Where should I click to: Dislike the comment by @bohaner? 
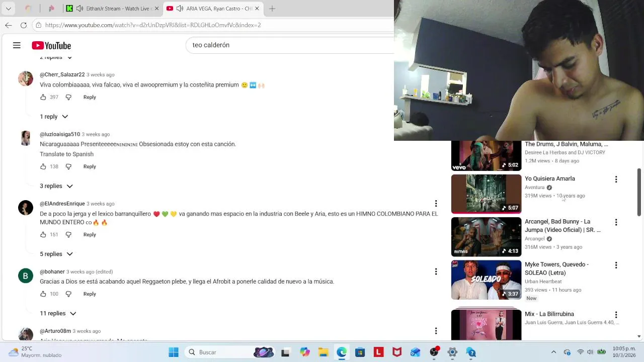click(x=68, y=294)
